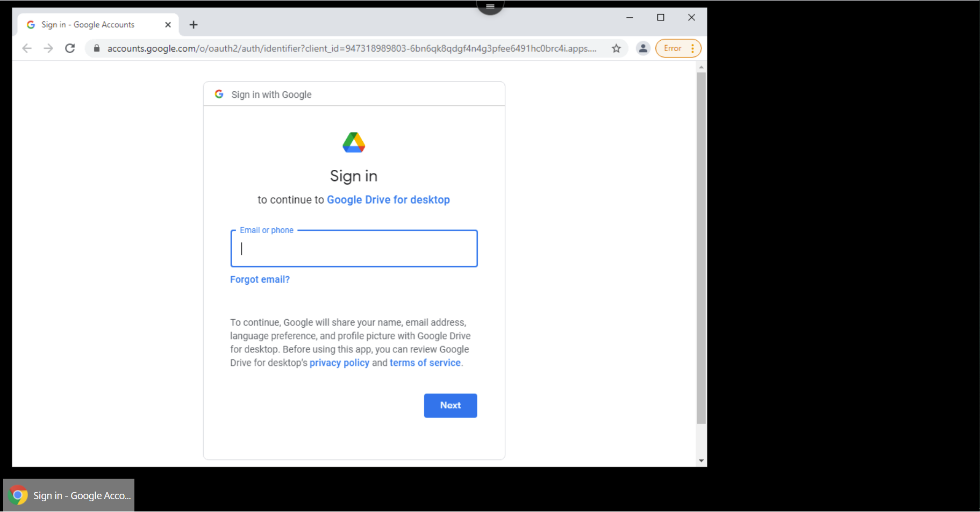Click the Chrome icon in the taskbar

click(18, 495)
